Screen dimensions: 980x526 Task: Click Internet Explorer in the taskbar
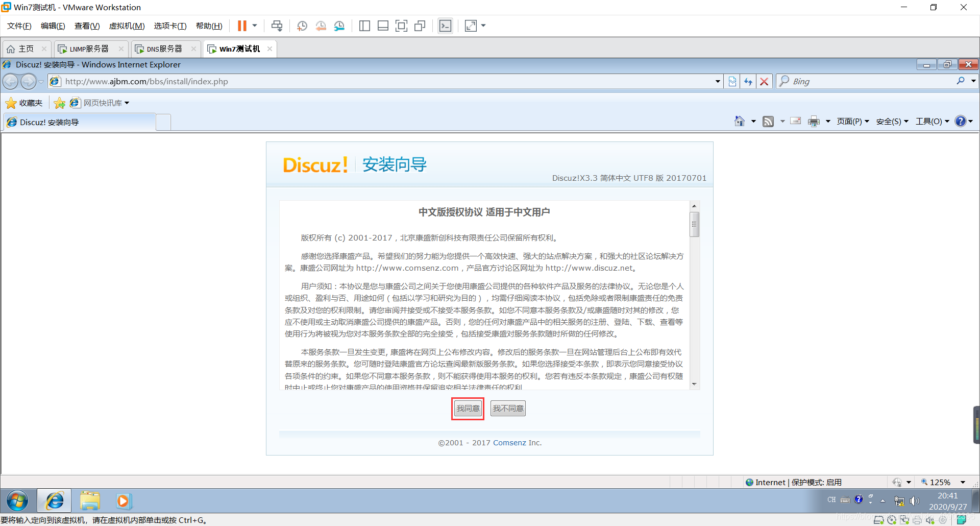(x=55, y=501)
